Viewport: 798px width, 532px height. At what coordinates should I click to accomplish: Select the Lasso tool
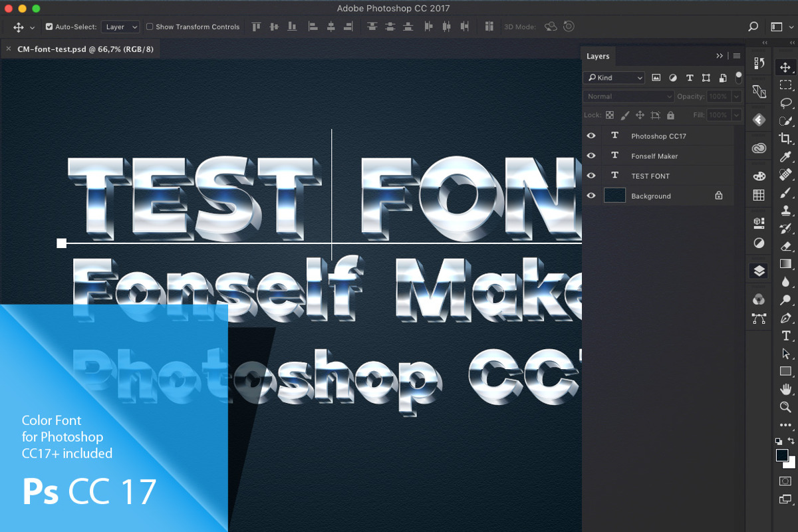tap(785, 103)
